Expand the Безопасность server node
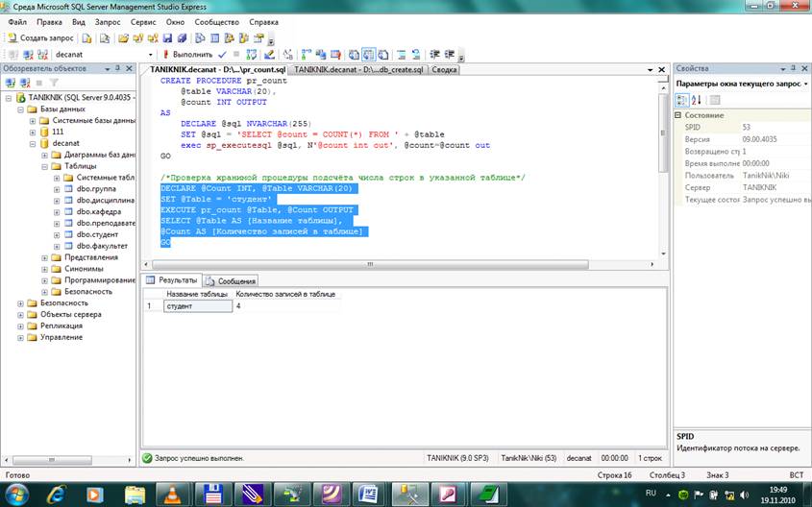 (x=19, y=302)
